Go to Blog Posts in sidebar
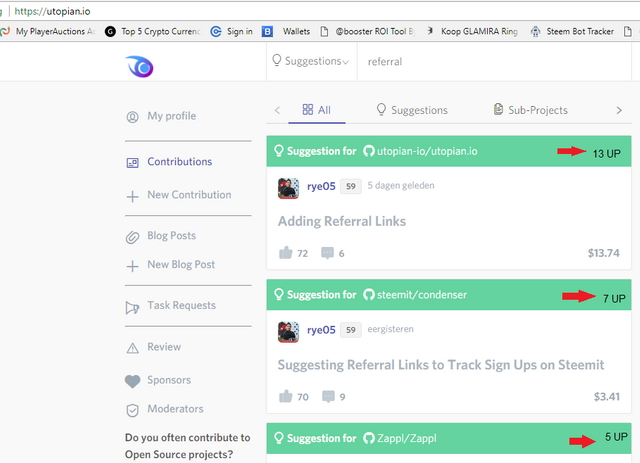This screenshot has height=463, width=640. pos(171,236)
